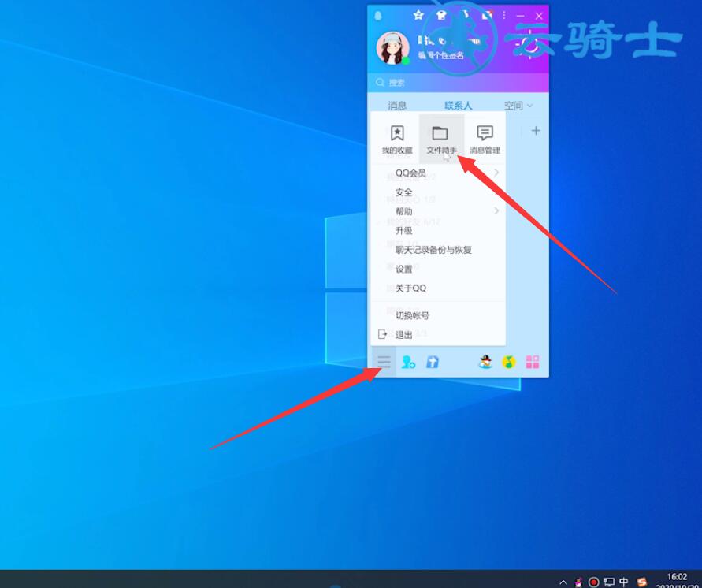
Task: Toggle the 中 input language indicator
Action: click(x=624, y=582)
